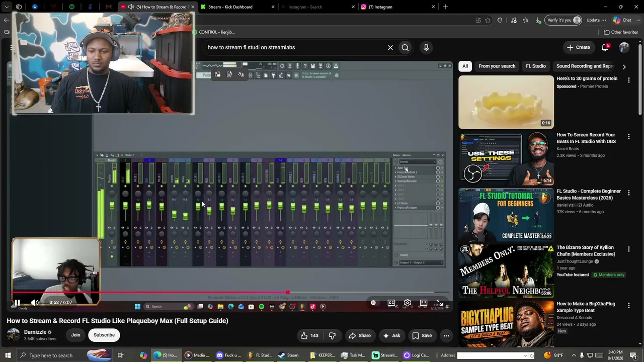The width and height of the screenshot is (644, 362).
Task: Click the Ask button below the video
Action: (x=391, y=336)
